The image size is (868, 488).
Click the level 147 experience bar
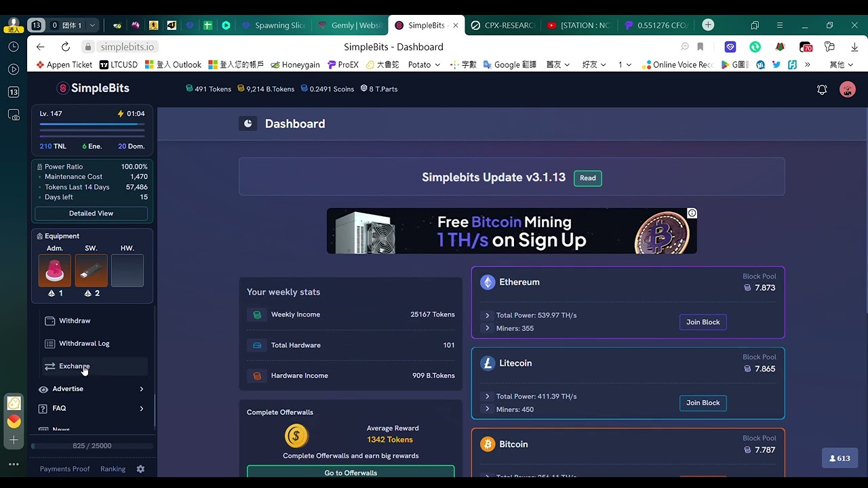92,125
